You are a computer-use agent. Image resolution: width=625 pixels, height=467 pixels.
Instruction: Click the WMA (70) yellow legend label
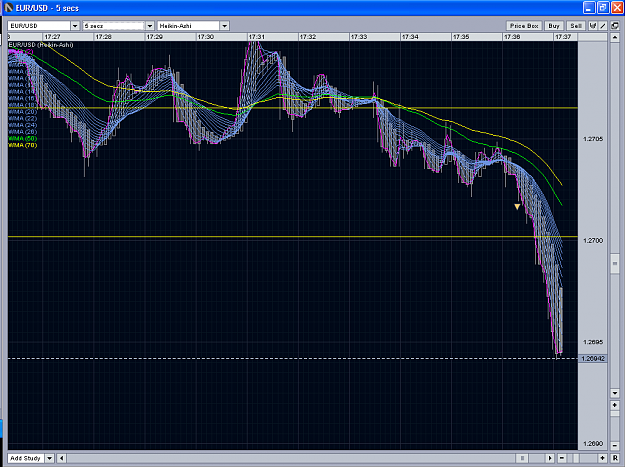23,145
